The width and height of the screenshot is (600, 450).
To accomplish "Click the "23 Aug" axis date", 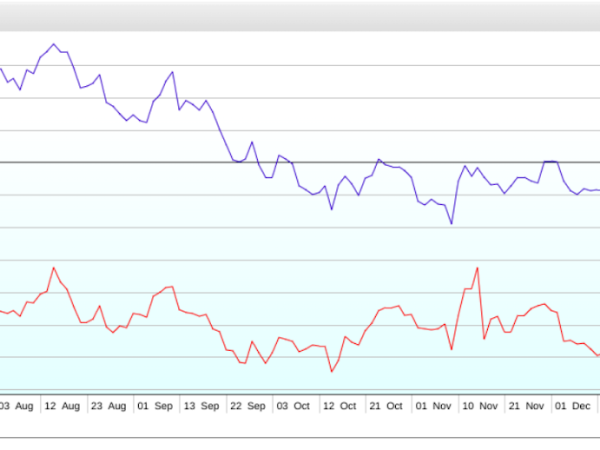I will coord(108,406).
